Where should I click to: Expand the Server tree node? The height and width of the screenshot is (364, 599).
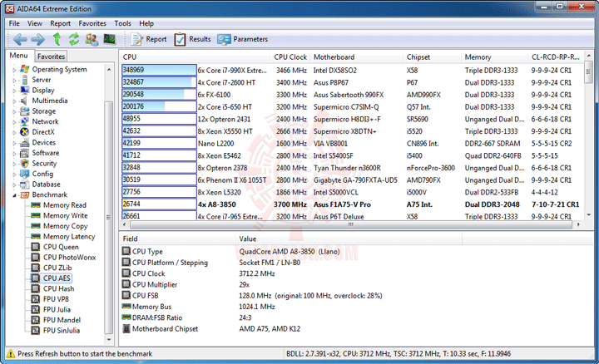[x=14, y=80]
